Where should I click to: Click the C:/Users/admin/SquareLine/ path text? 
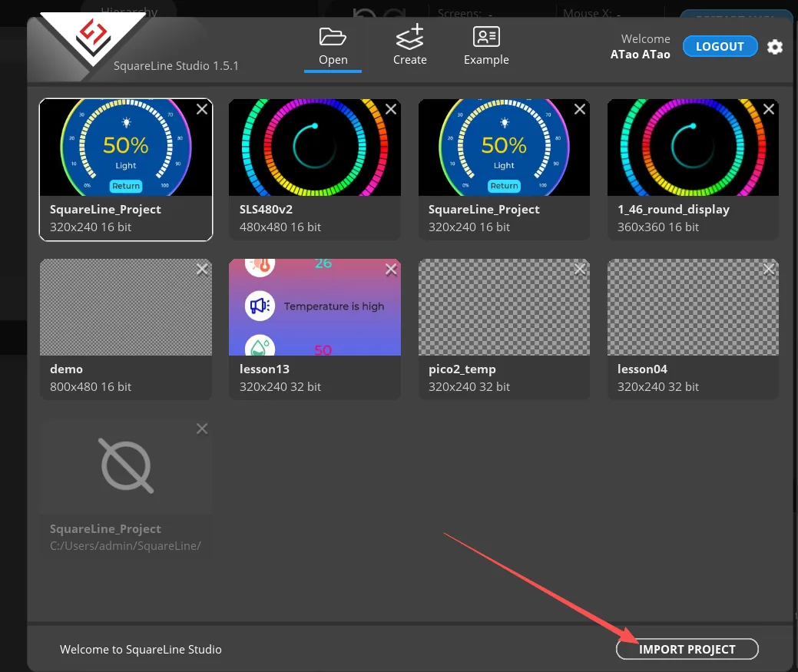click(x=125, y=546)
